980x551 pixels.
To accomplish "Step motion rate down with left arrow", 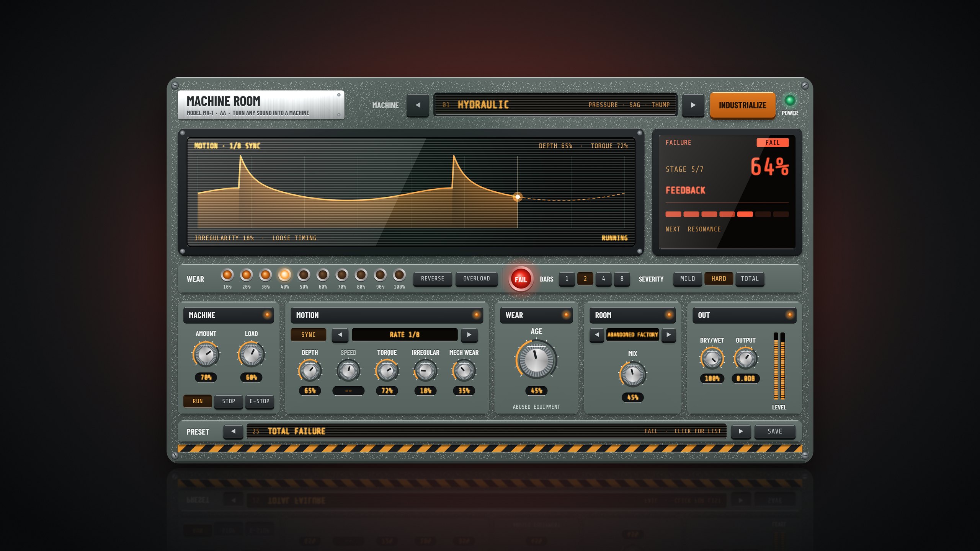I will pyautogui.click(x=340, y=335).
